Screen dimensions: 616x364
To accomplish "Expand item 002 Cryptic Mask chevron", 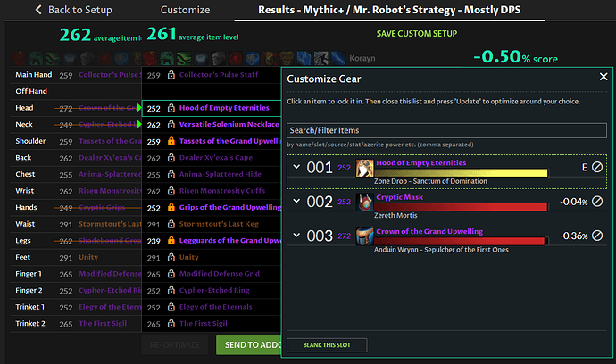I will click(x=296, y=201).
